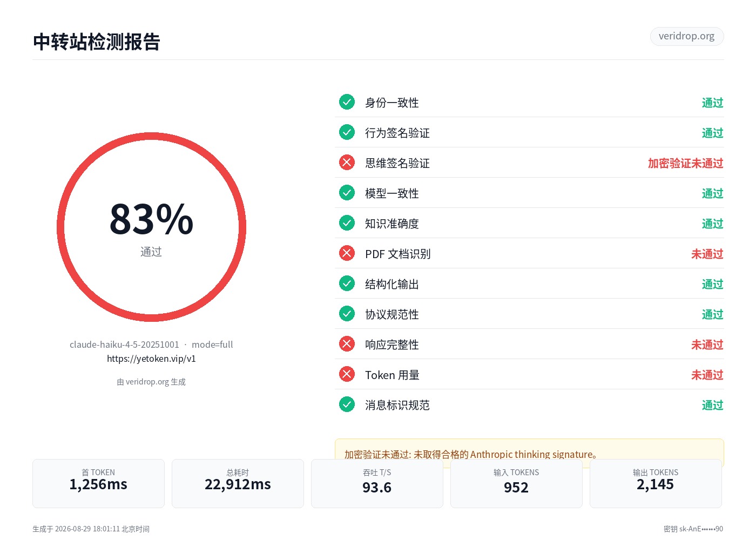The image size is (756, 540).
Task: Click the green check icon beside 知识准确度
Action: 347,222
